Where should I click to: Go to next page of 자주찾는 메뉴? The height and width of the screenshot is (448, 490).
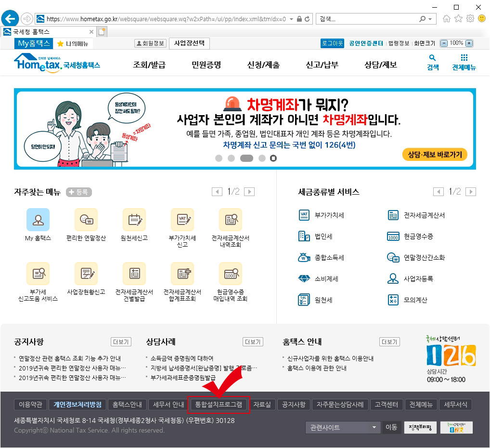[249, 191]
